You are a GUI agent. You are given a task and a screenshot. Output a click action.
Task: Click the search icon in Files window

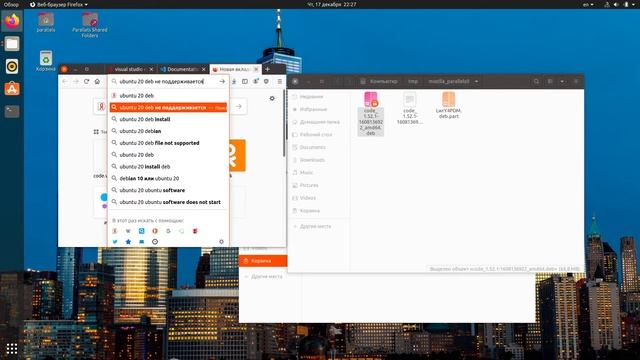536,82
